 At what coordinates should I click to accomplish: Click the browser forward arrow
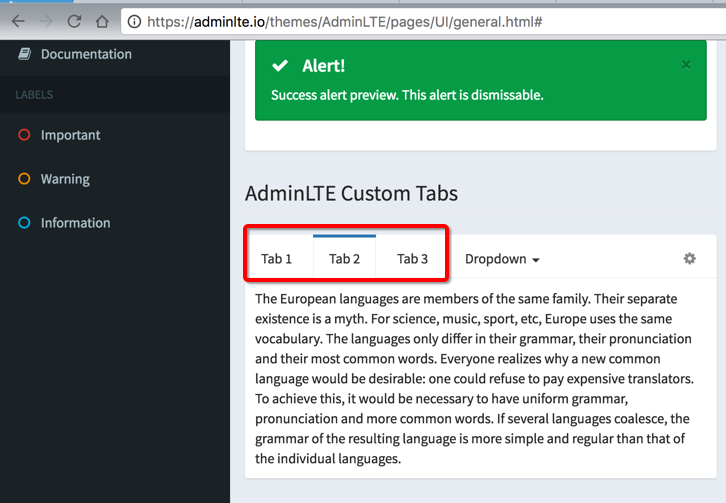(x=47, y=20)
